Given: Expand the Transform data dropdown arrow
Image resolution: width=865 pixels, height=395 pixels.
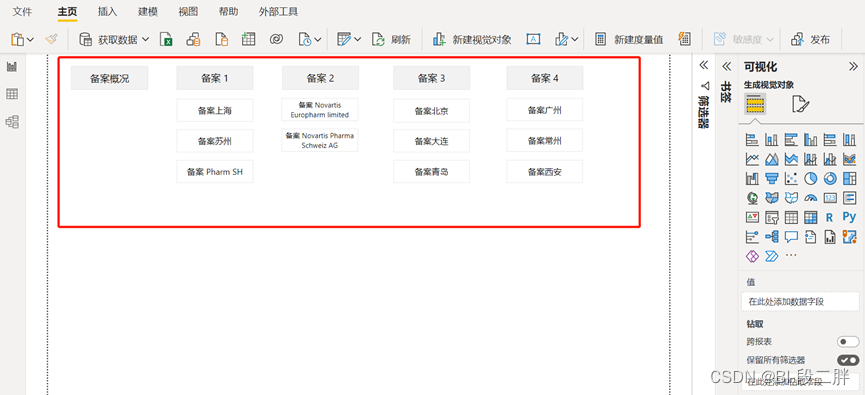Looking at the screenshot, I should (x=357, y=40).
